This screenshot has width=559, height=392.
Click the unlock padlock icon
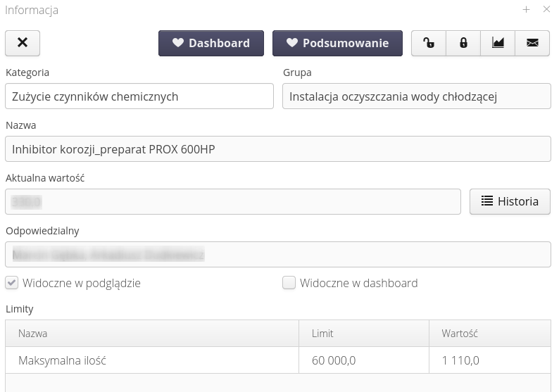click(428, 43)
